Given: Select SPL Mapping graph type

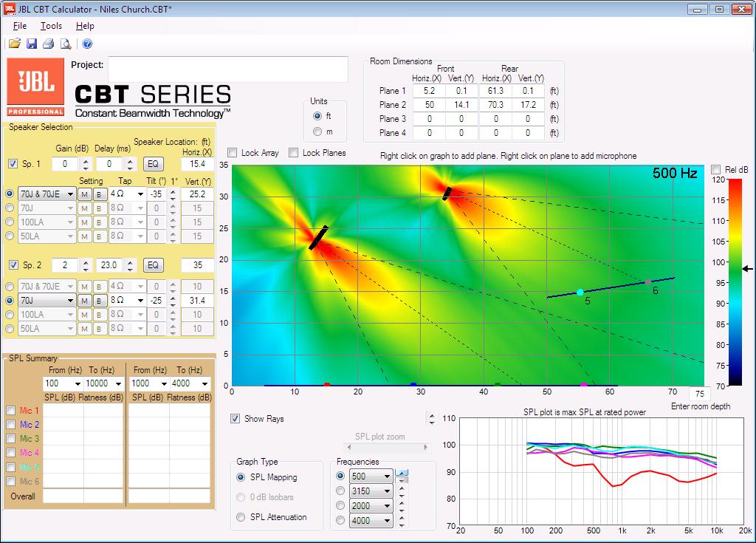Looking at the screenshot, I should pyautogui.click(x=241, y=477).
